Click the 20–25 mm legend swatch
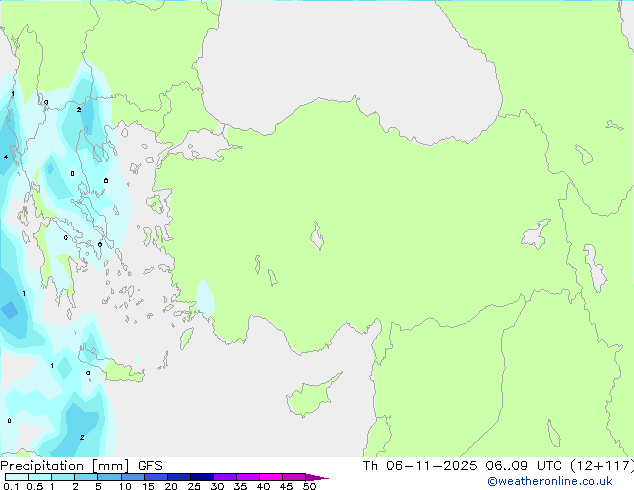The image size is (634, 490). pyautogui.click(x=179, y=477)
